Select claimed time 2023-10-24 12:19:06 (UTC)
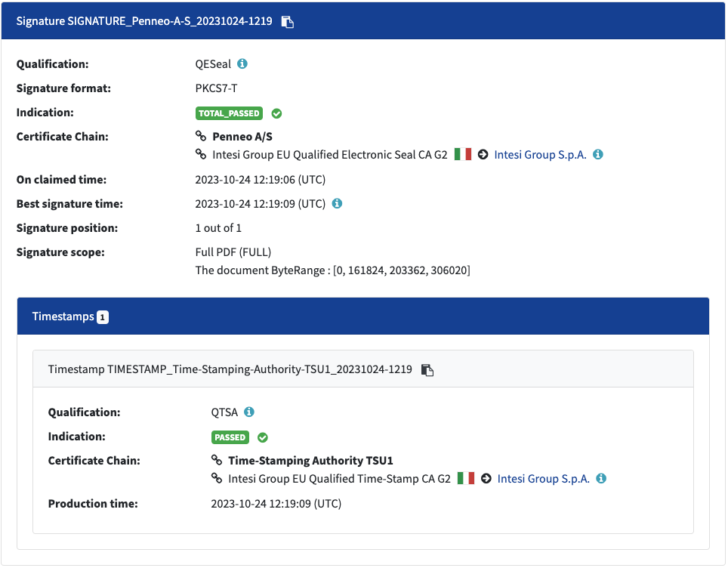This screenshot has height=568, width=728. point(261,180)
